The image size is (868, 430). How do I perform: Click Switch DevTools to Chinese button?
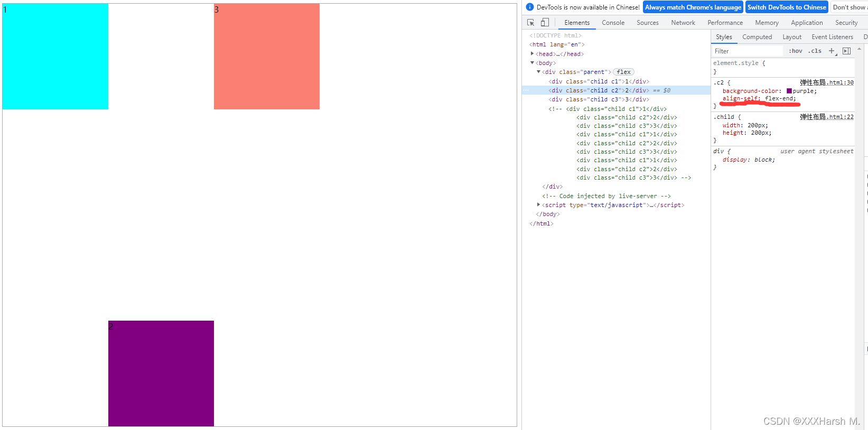(787, 7)
